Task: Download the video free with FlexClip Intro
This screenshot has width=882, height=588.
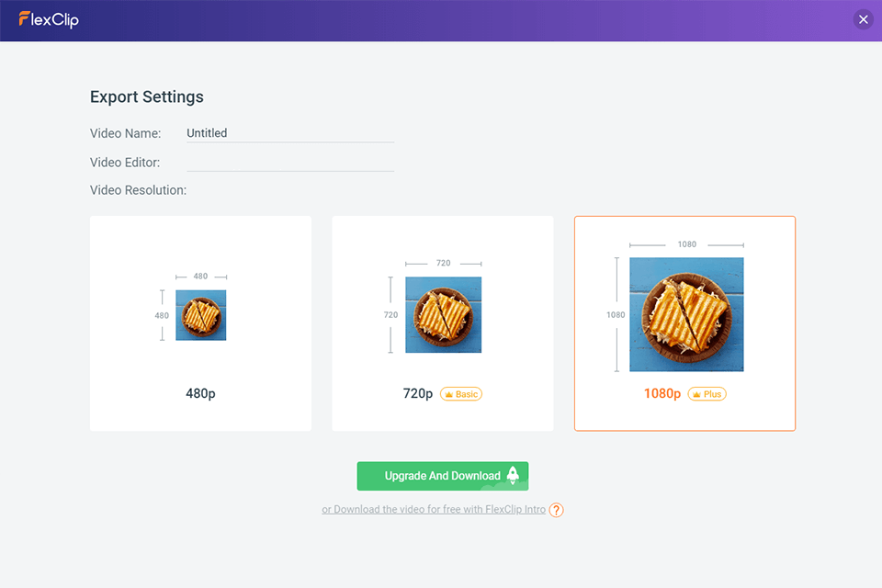Action: (434, 510)
